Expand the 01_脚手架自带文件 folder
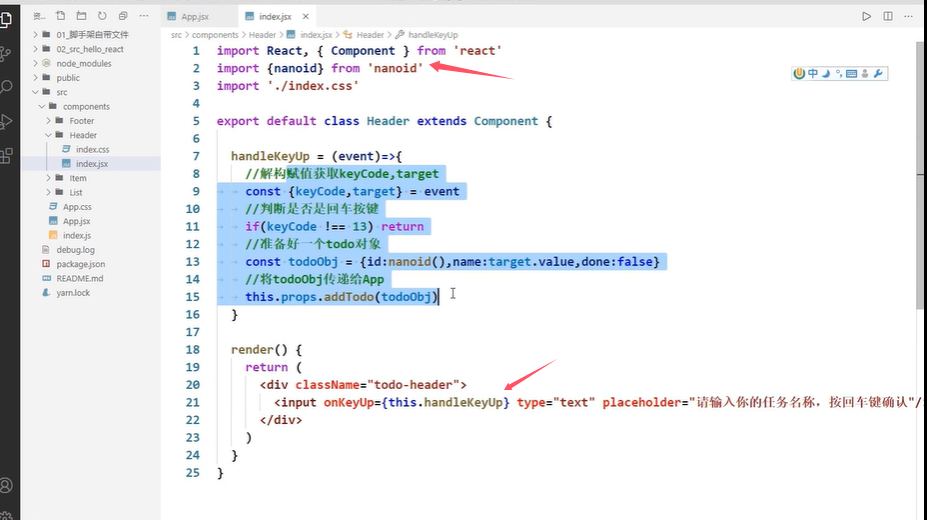 click(x=92, y=35)
